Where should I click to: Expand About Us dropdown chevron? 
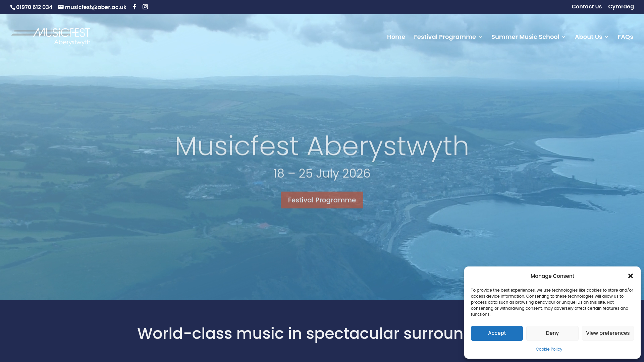606,37
